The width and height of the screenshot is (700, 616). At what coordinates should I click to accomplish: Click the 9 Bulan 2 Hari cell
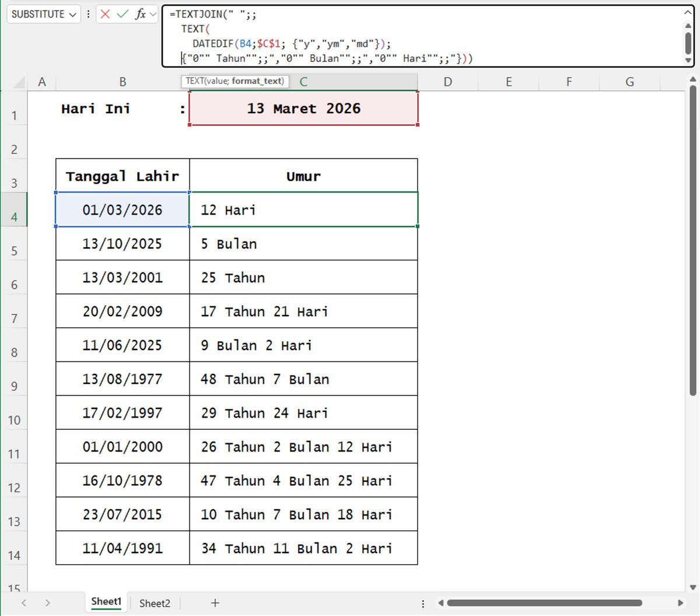tap(303, 345)
